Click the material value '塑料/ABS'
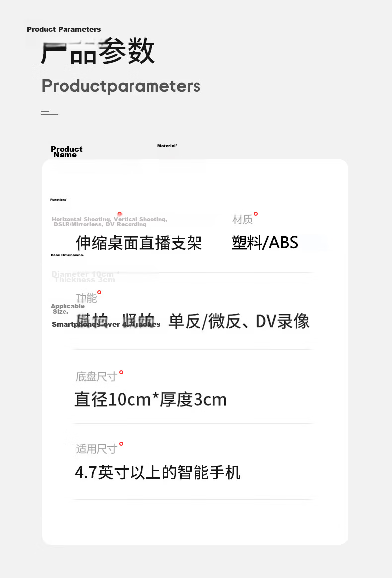This screenshot has width=392, height=578. click(x=265, y=242)
